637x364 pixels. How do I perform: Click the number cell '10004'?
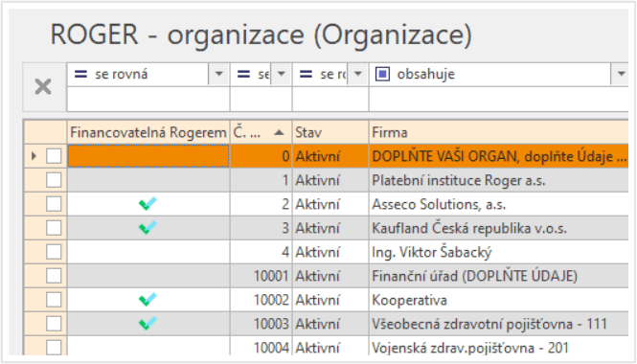(x=261, y=346)
